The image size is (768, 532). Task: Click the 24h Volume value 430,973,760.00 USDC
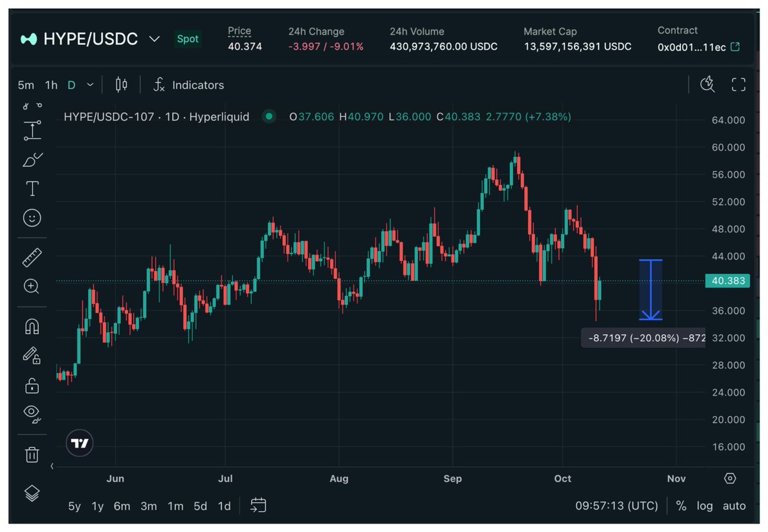[x=444, y=47]
